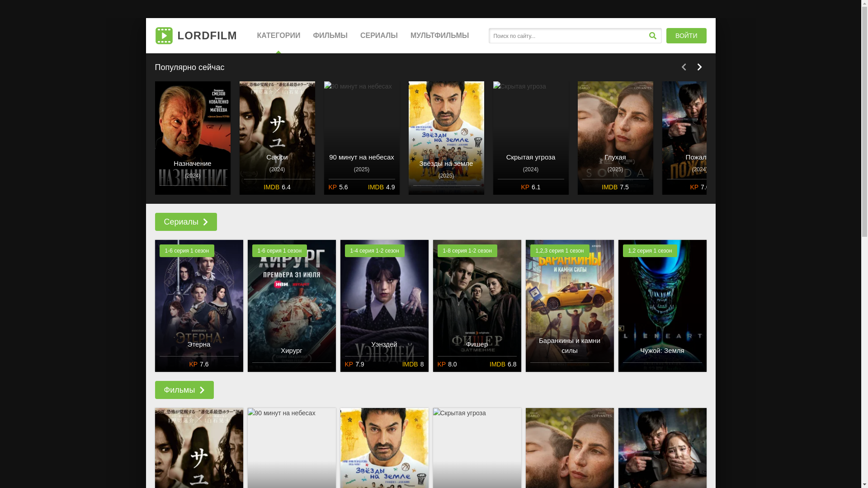Click the 1-8 серия badge on Фишер
Screen dimensions: 868x488
(467, 251)
